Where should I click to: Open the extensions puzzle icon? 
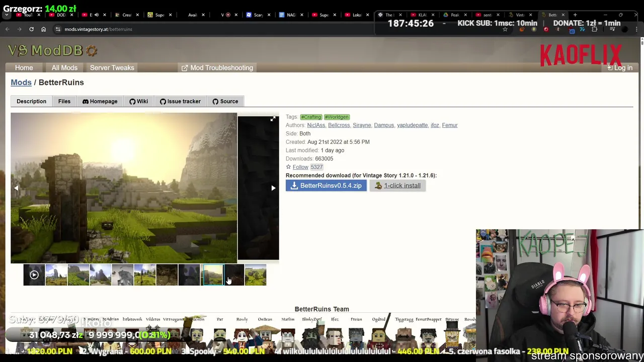tap(595, 29)
